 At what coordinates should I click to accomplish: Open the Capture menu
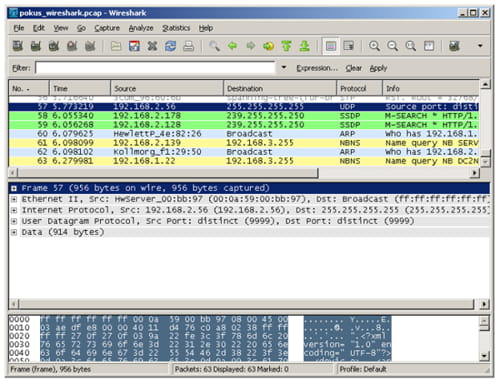107,28
